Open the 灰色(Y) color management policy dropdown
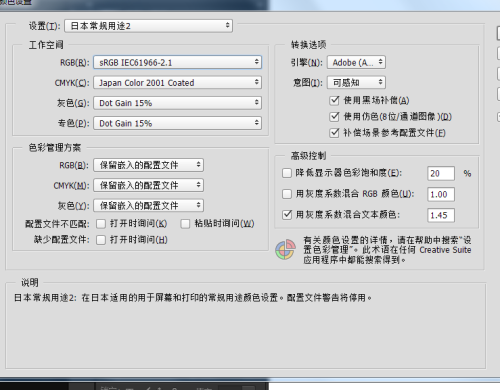The height and width of the screenshot is (390, 500). 148,205
